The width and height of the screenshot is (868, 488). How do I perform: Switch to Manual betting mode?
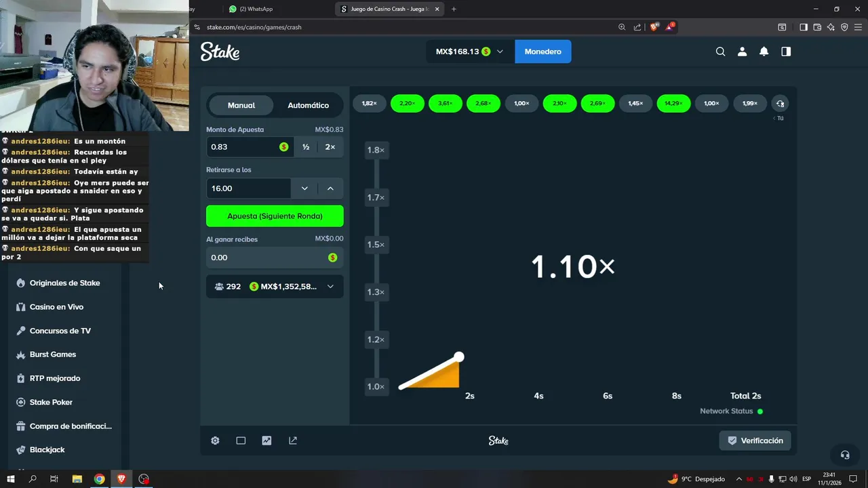pos(241,105)
